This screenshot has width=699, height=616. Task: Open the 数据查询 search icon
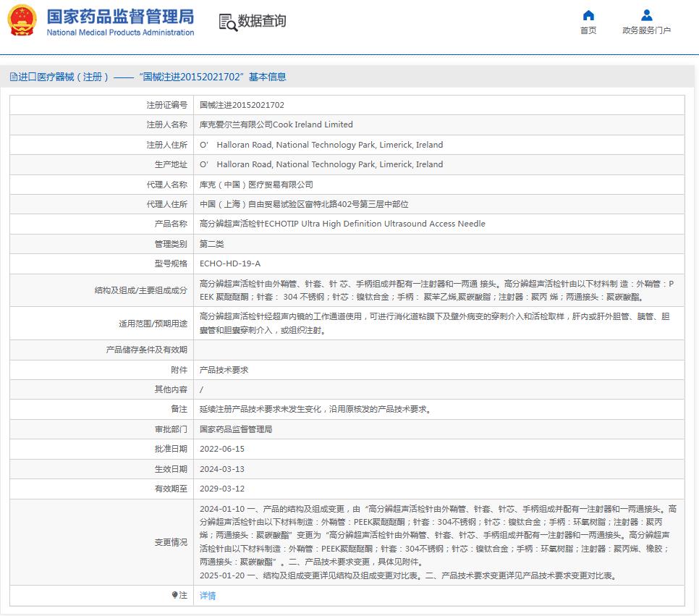tap(227, 22)
